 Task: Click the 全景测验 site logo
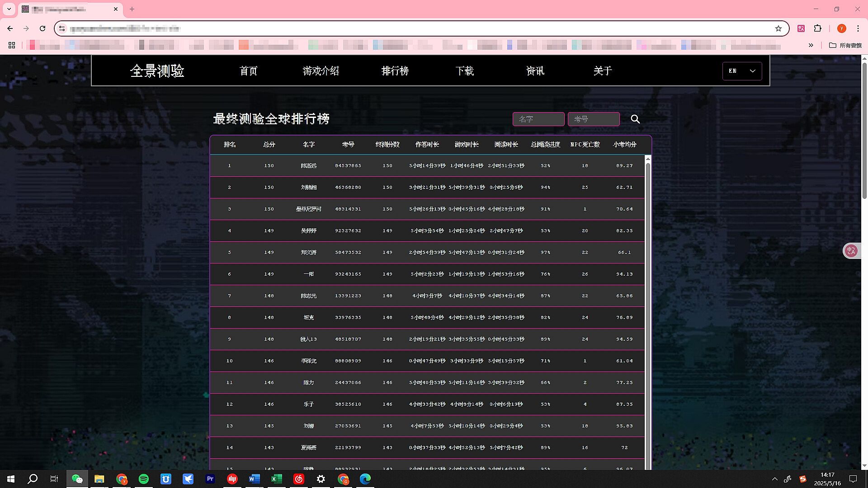[x=157, y=71]
